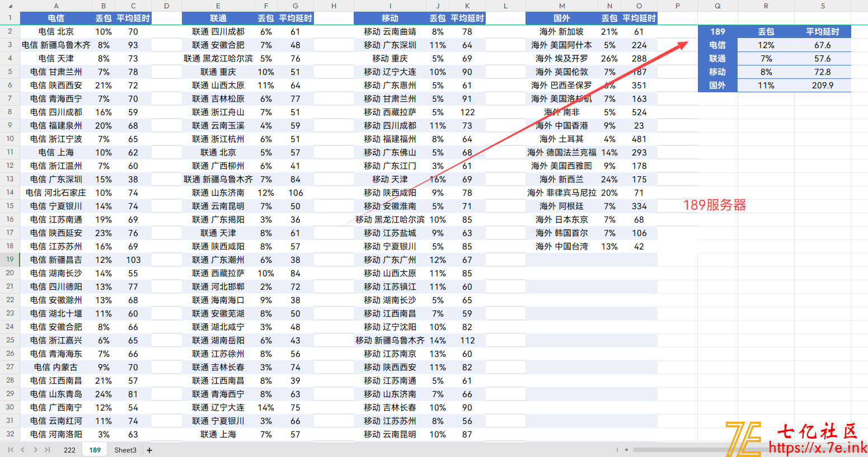Click the red 189服务器 text label
This screenshot has width=868, height=457.
point(715,205)
